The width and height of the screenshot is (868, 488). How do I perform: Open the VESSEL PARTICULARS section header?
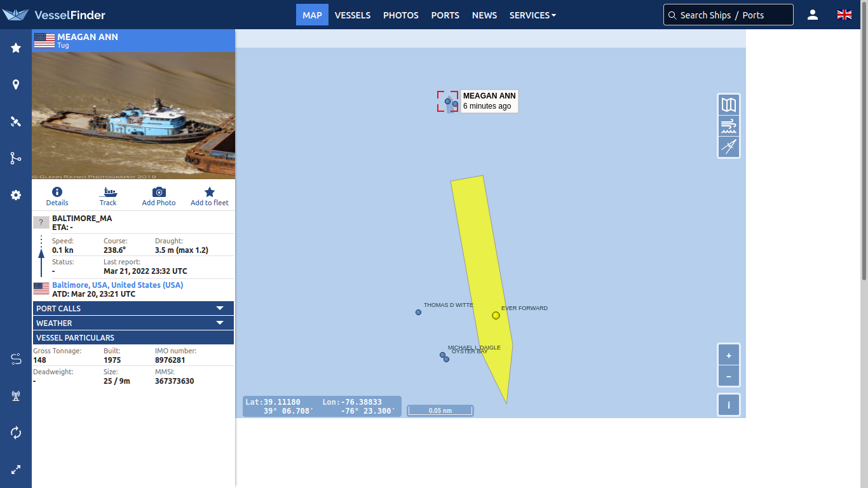click(133, 337)
